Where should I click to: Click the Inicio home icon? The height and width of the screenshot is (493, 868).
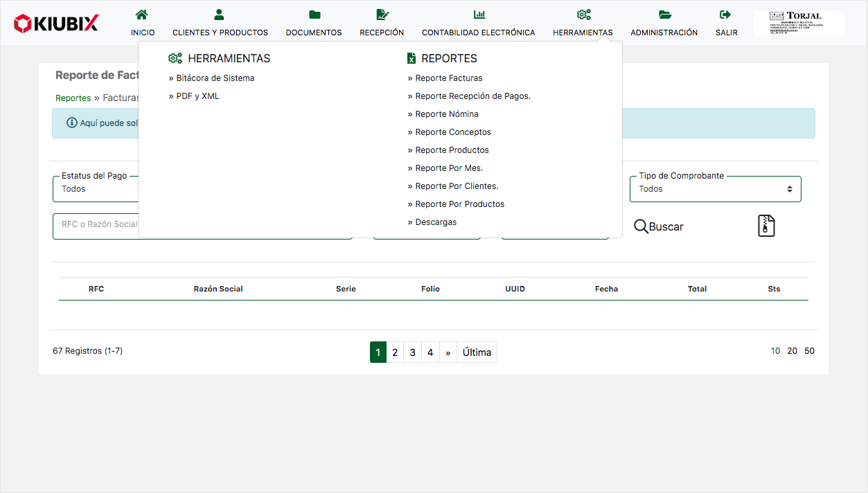[142, 15]
